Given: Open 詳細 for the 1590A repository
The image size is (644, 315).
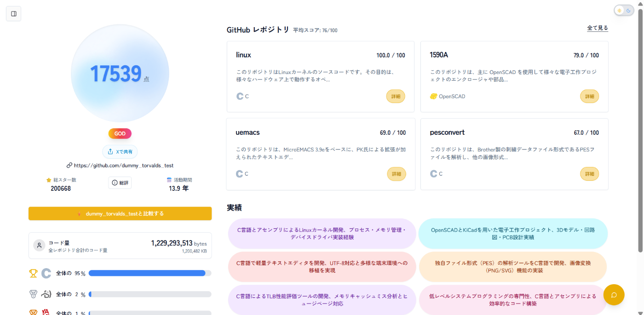Looking at the screenshot, I should (589, 97).
